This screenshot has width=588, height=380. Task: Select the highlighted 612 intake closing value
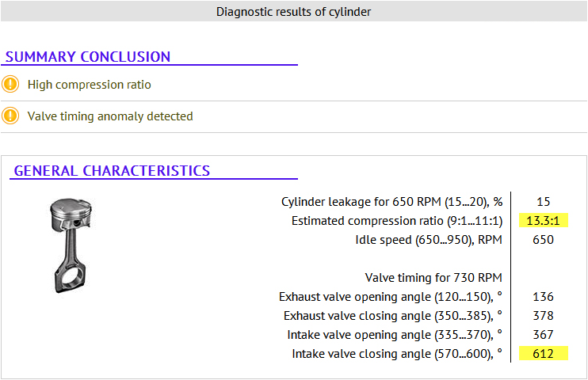[x=544, y=353]
